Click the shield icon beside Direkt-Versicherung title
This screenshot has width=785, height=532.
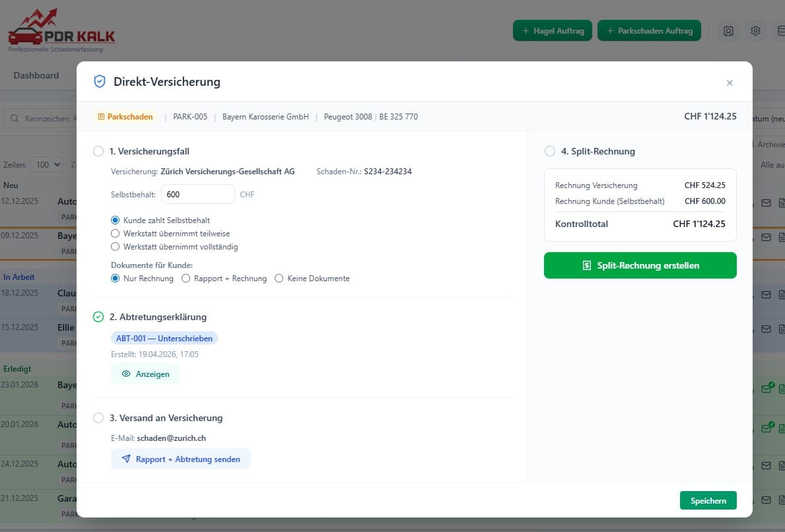pyautogui.click(x=100, y=82)
